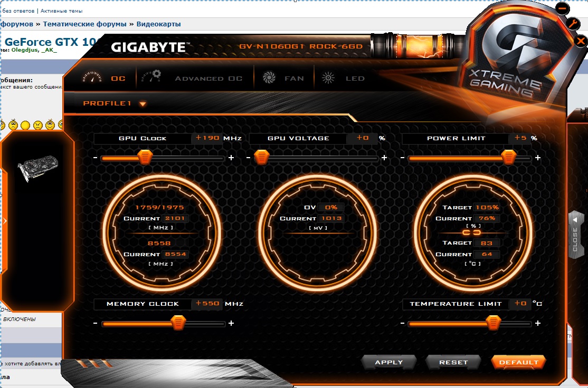Image resolution: width=588 pixels, height=388 pixels.
Task: Click the LED light icon
Action: point(328,78)
